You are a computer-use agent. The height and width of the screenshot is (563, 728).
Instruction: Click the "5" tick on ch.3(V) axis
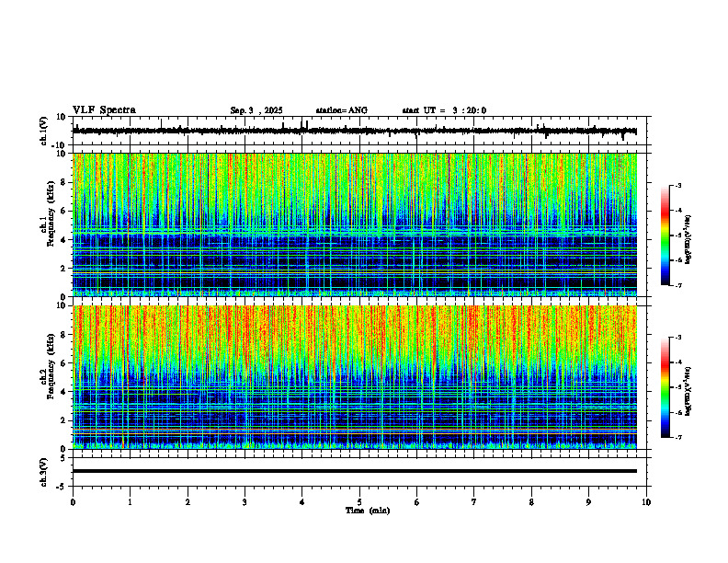click(x=63, y=457)
